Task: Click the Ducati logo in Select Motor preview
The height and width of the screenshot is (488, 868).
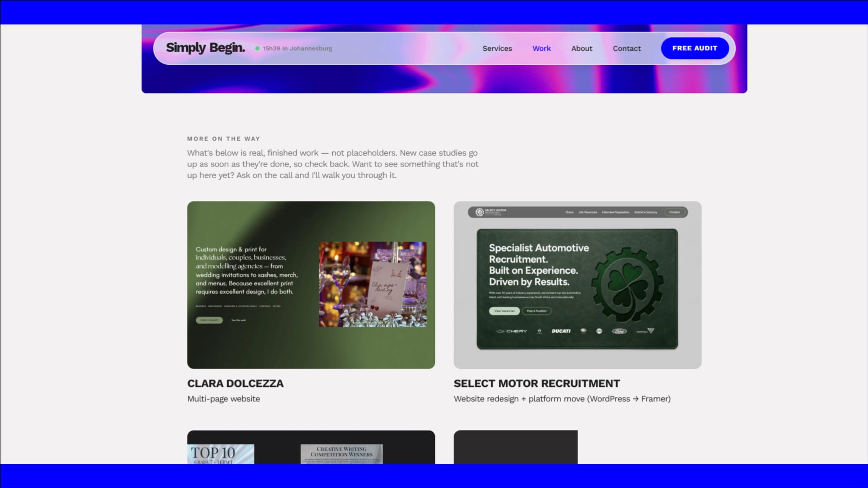Action: point(561,331)
